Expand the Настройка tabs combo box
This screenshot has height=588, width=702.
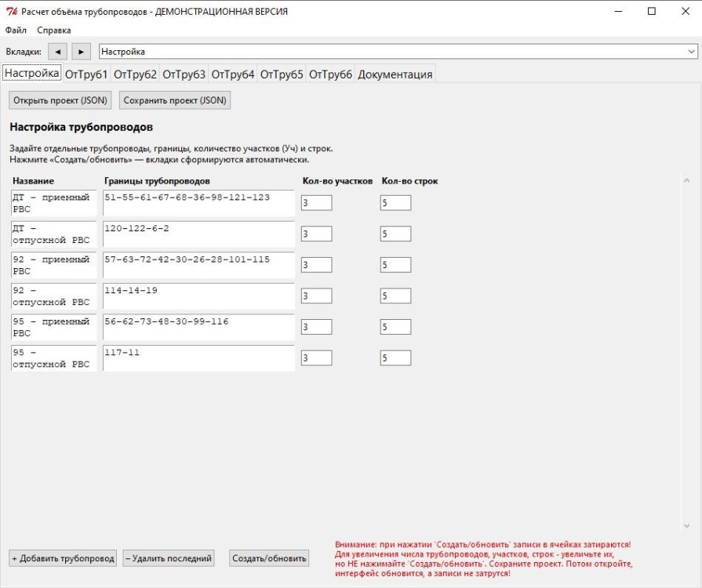click(691, 52)
